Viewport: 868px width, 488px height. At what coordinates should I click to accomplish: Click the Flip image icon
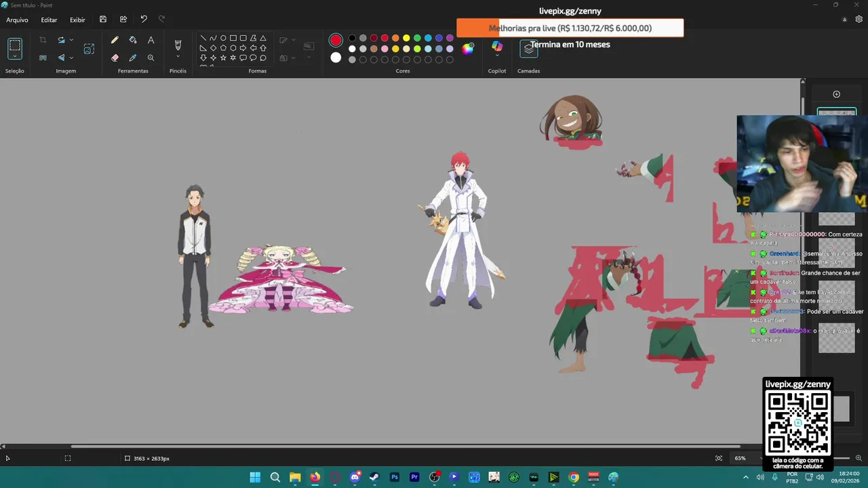pos(61,58)
